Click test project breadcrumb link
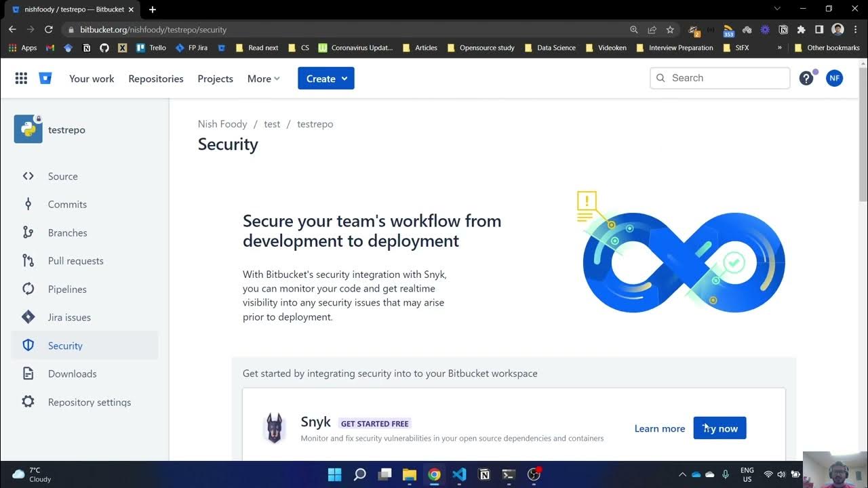Viewport: 868px width, 488px height. pyautogui.click(x=272, y=124)
